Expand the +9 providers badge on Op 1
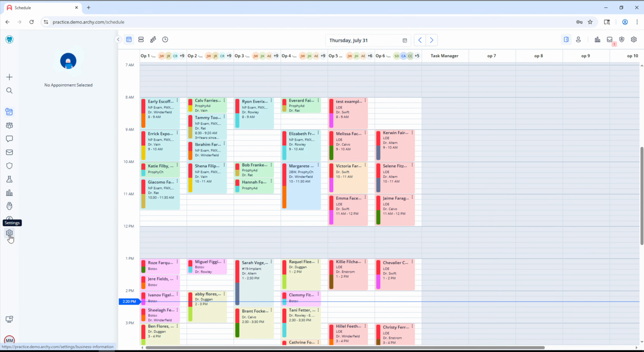 tap(182, 56)
